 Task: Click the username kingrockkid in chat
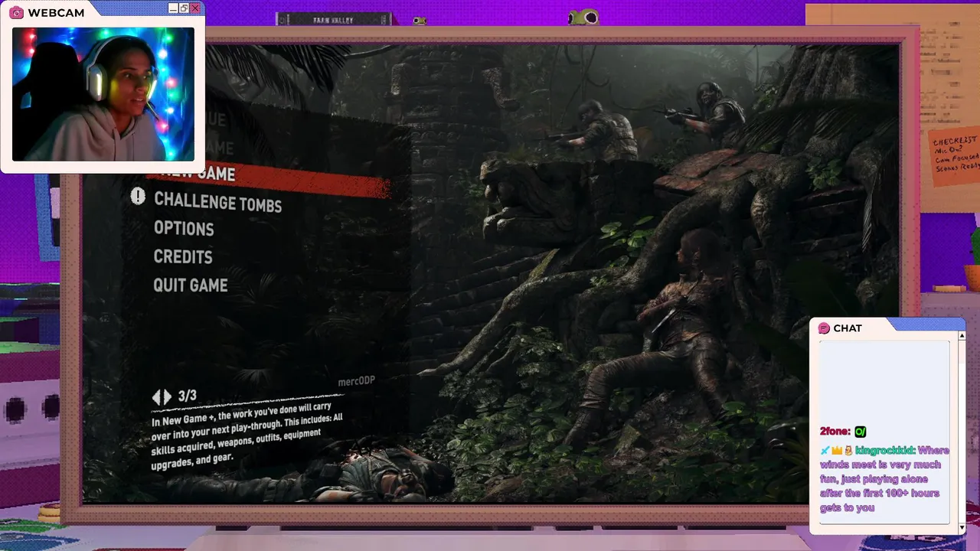(884, 451)
